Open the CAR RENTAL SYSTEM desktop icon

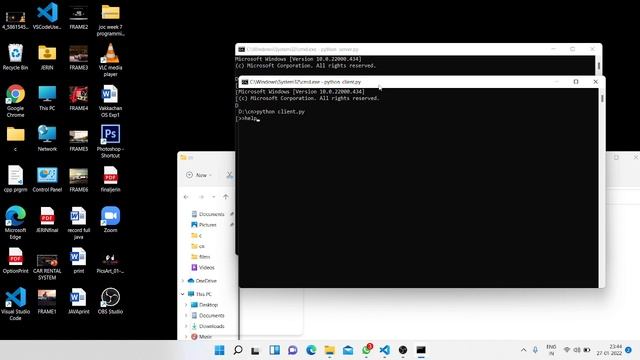click(x=47, y=267)
